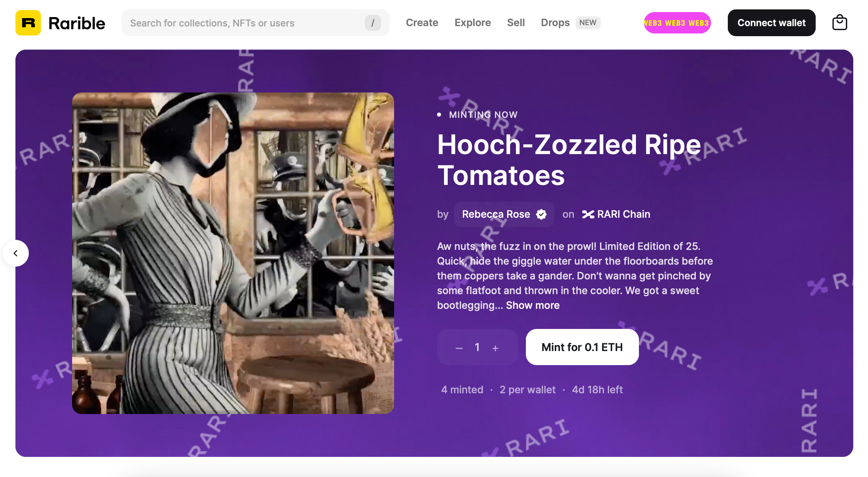The width and height of the screenshot is (868, 477).
Task: Click the verified badge next to Rebecca Rose
Action: pos(541,214)
